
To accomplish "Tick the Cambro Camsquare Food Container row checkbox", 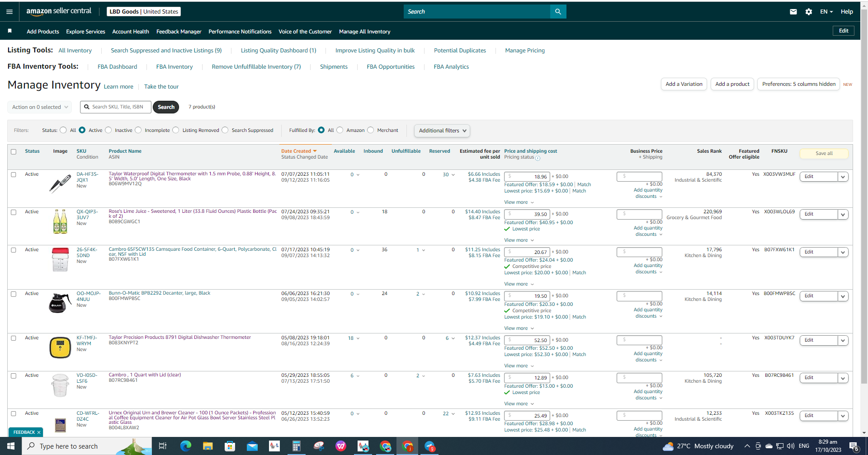I will pos(14,250).
